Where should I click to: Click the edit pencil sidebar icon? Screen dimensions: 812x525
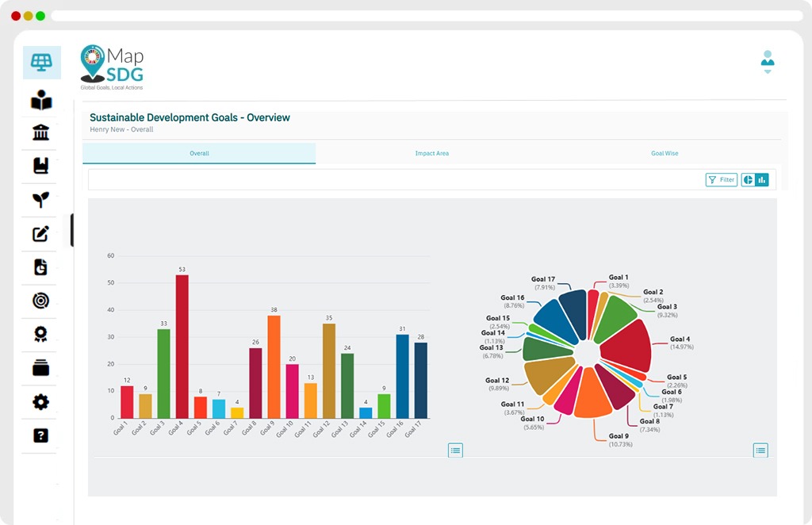[x=41, y=233]
